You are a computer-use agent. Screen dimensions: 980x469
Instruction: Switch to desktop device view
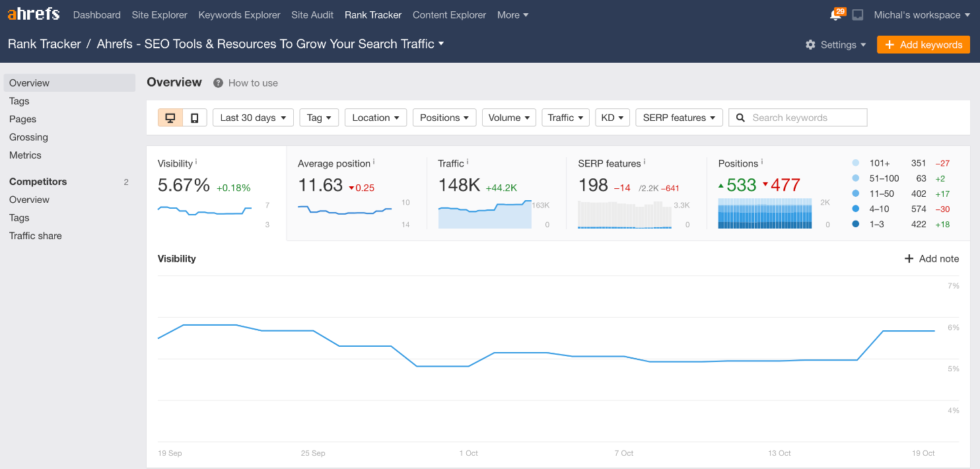click(170, 118)
